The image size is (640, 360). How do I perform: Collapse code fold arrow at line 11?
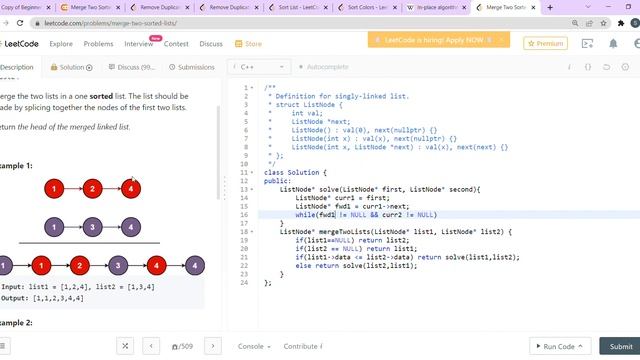pos(252,173)
